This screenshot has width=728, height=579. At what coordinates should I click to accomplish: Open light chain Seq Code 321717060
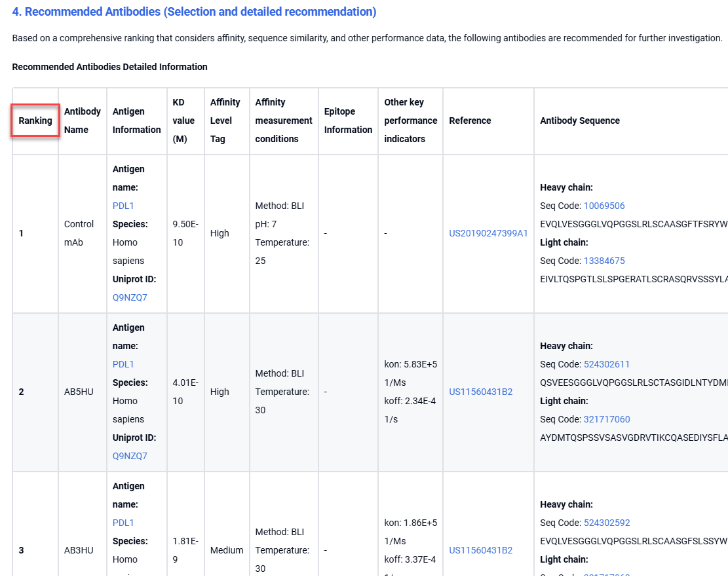tap(606, 419)
